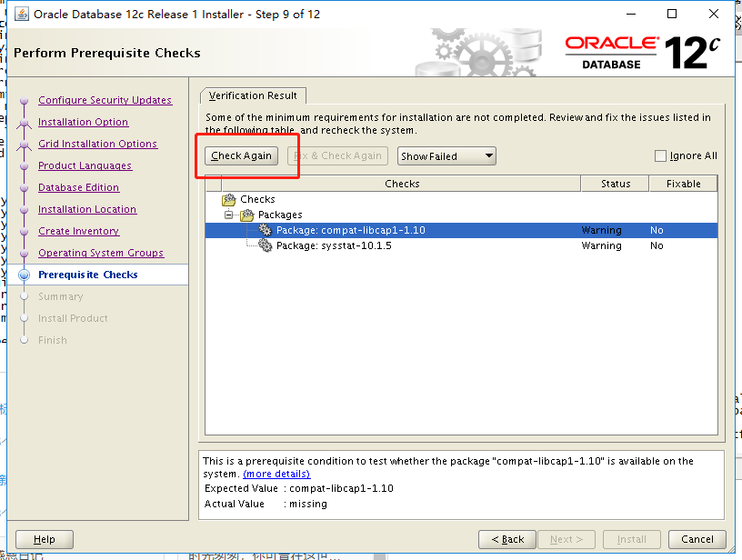Collapse the Packages tree node
The image size is (742, 560).
228,215
